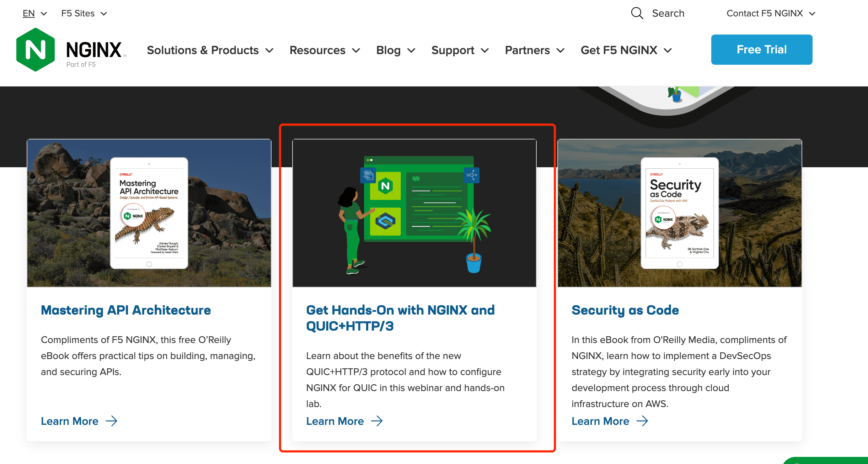Click arrow icon beside QUIC+HTTP/3 Learn More

coord(377,421)
